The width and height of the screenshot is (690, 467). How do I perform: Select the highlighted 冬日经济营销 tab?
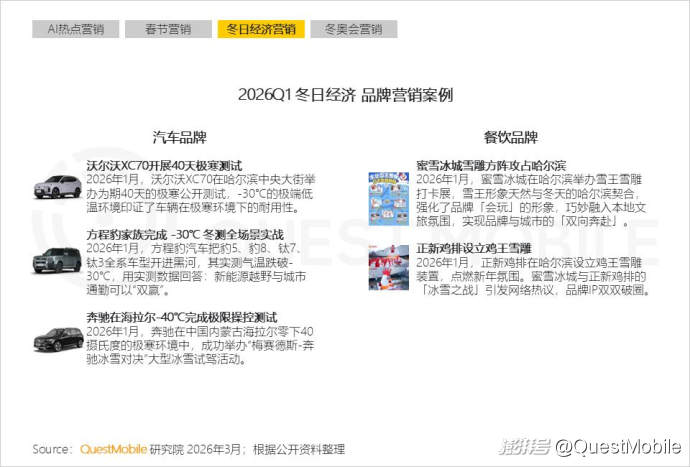coord(260,29)
